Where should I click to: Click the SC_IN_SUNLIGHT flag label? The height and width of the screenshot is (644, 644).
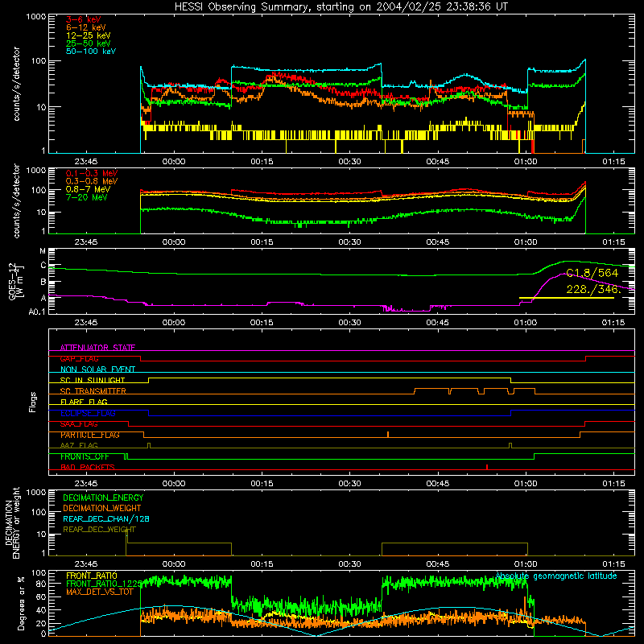[x=93, y=380]
